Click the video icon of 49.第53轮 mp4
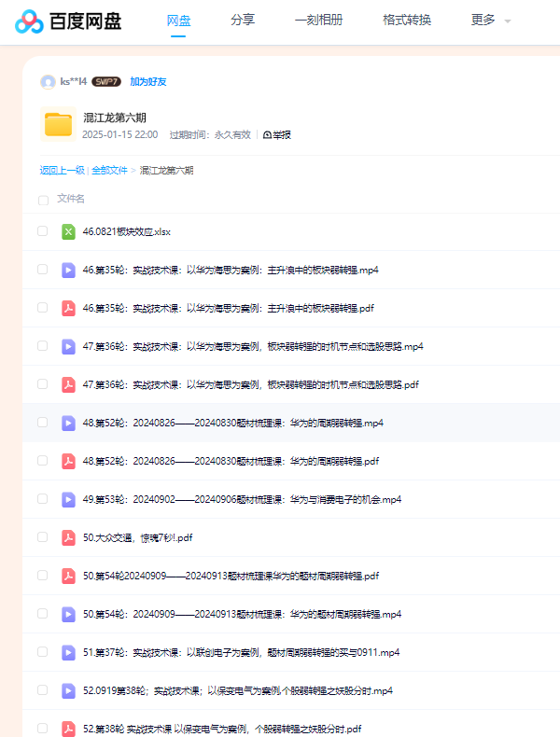 coord(69,500)
